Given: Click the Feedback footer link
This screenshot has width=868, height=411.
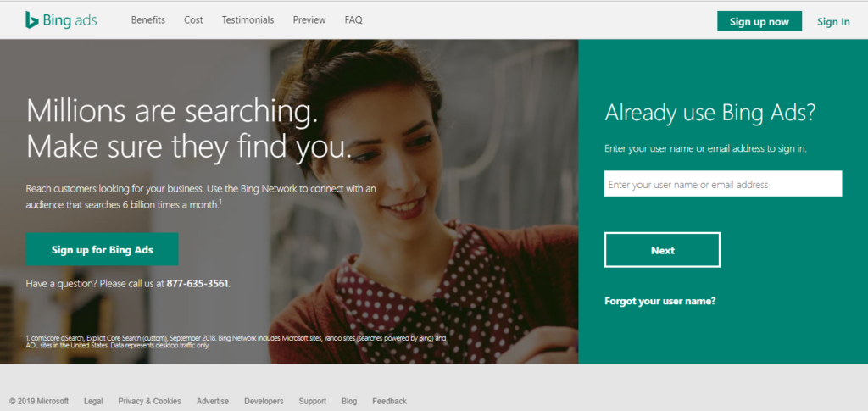Looking at the screenshot, I should point(389,401).
